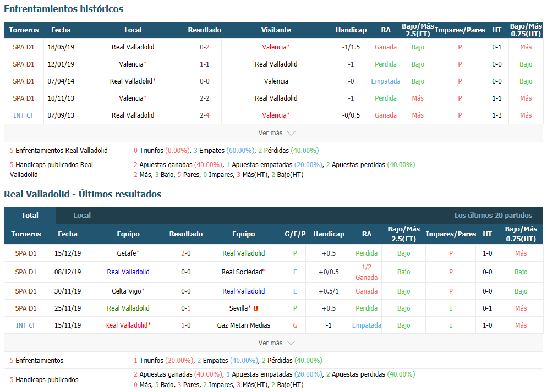The height and width of the screenshot is (392, 547).
Task: Select the 2-2 result score
Action: click(204, 98)
